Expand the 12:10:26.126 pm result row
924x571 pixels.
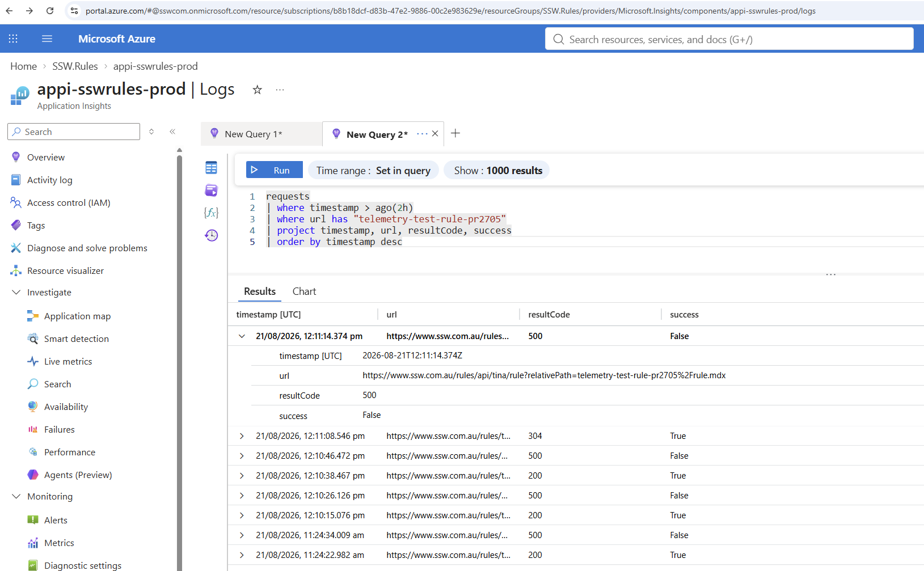pyautogui.click(x=242, y=496)
